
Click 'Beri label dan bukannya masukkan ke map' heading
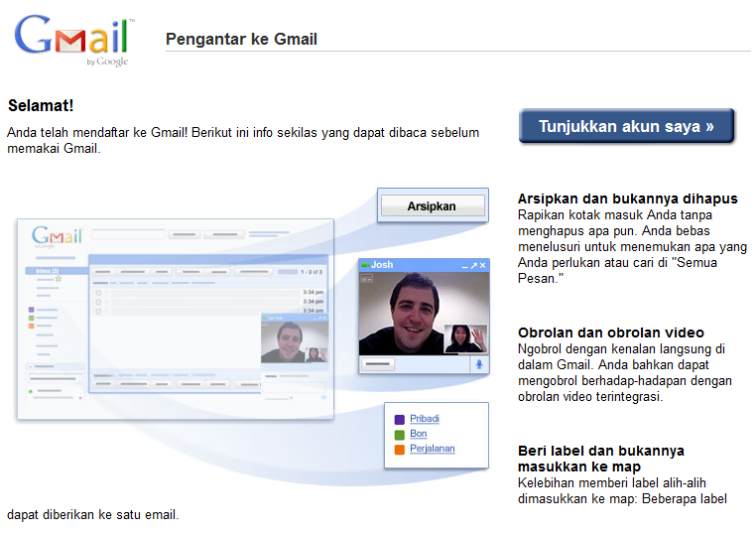(x=601, y=459)
